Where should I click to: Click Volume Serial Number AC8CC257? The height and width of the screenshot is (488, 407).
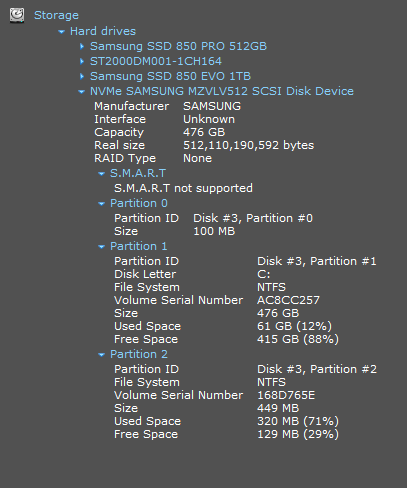(x=288, y=300)
